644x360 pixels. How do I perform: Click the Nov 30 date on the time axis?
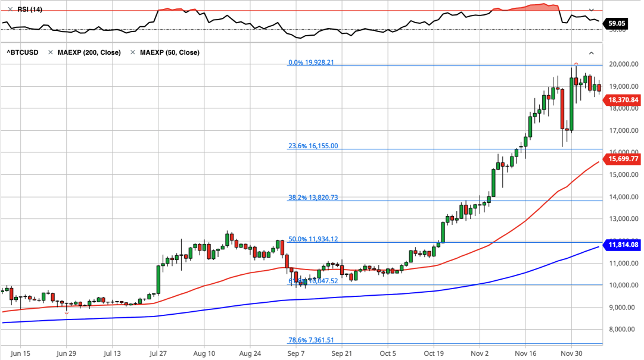point(571,352)
